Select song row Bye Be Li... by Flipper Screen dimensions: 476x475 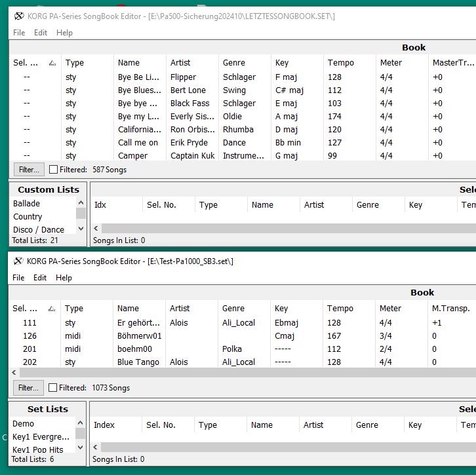pyautogui.click(x=243, y=77)
